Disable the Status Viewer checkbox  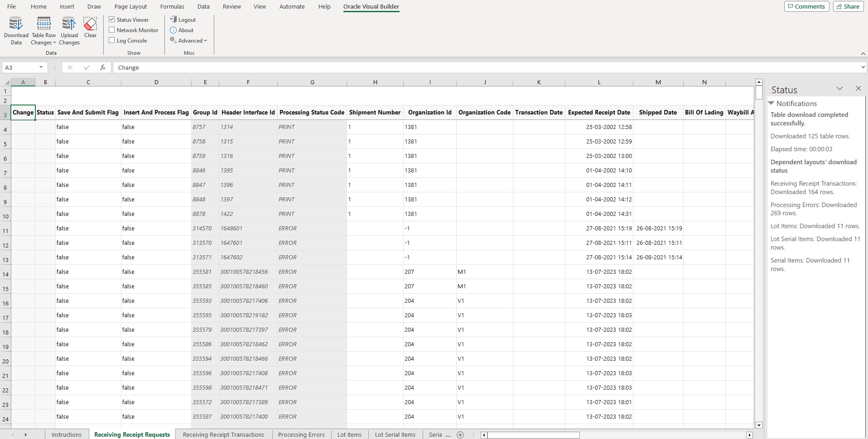pos(111,19)
